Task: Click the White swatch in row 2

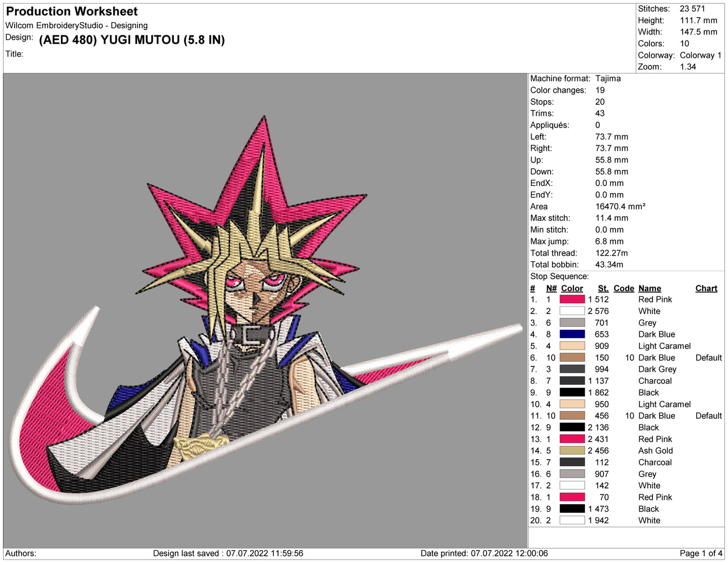Action: 572,311
